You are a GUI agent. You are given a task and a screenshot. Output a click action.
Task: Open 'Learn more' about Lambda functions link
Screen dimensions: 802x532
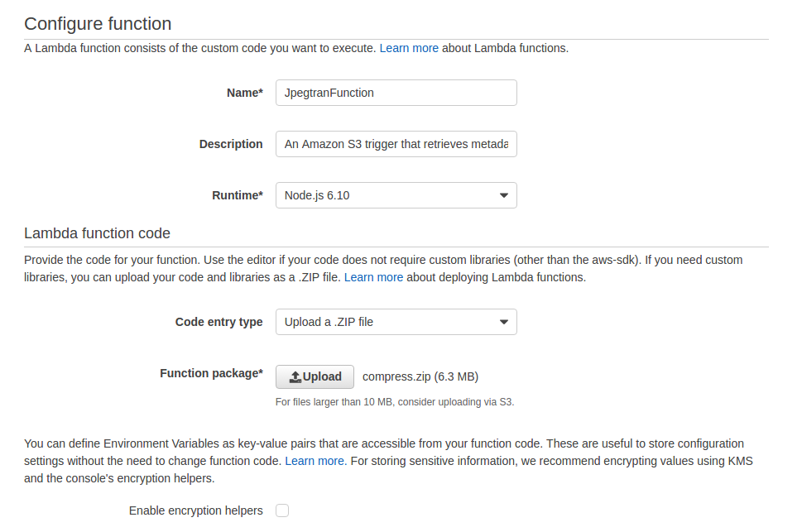(x=409, y=48)
